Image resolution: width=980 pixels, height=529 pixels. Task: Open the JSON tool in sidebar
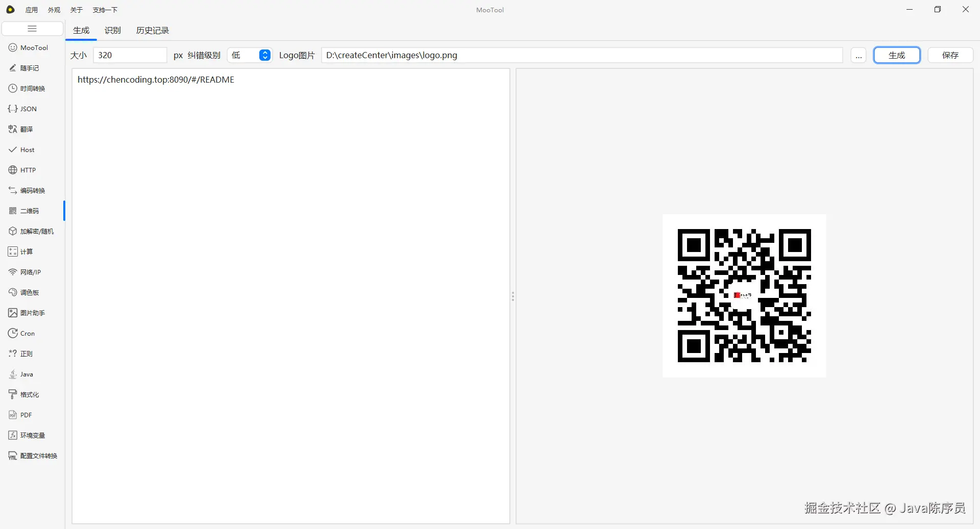[x=33, y=109]
